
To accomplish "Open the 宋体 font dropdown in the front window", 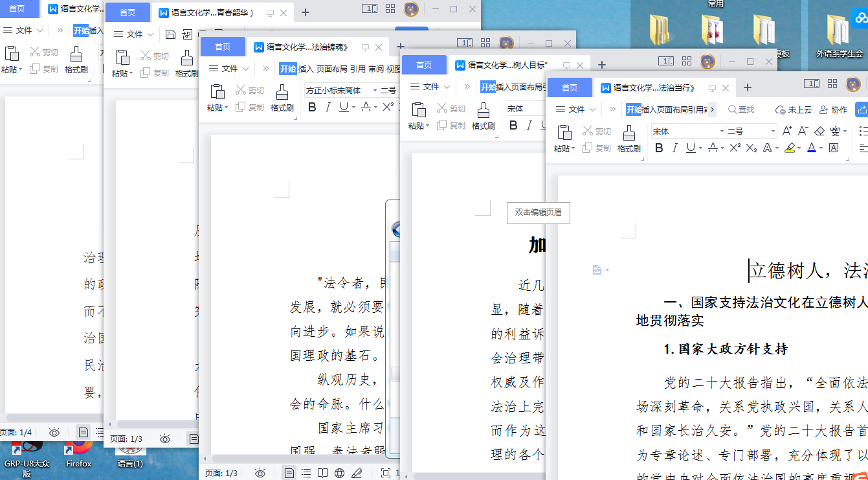I will click(722, 131).
